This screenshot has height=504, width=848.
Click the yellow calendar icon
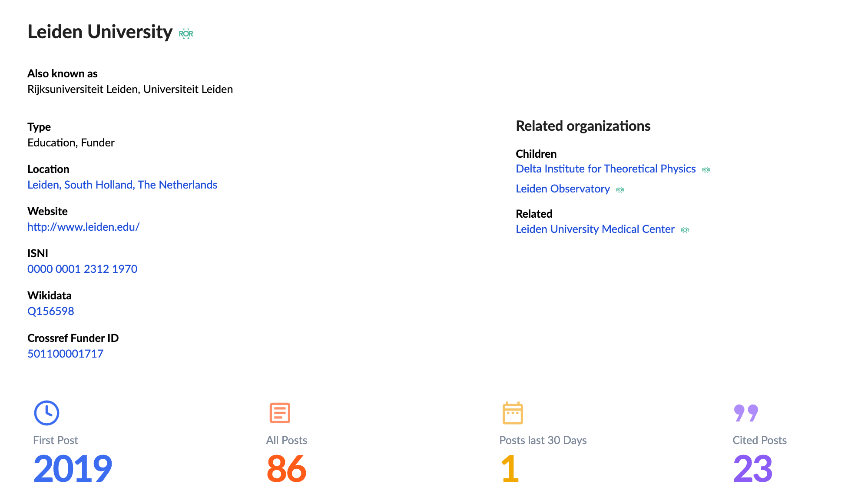coord(513,413)
